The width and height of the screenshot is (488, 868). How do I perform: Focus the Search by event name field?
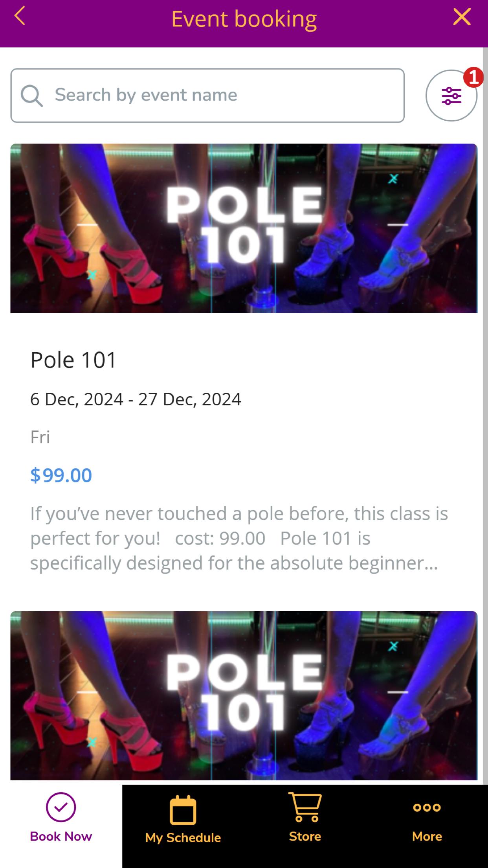click(207, 96)
